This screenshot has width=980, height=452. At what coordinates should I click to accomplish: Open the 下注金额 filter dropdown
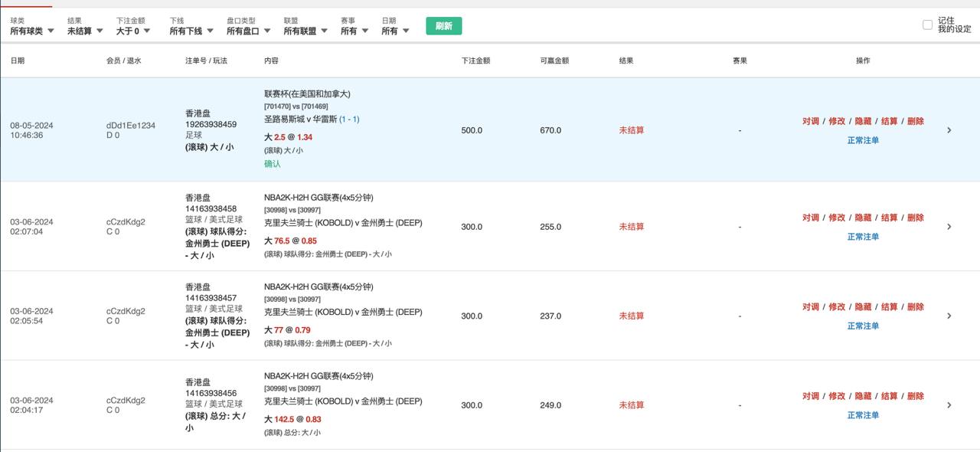(x=133, y=31)
